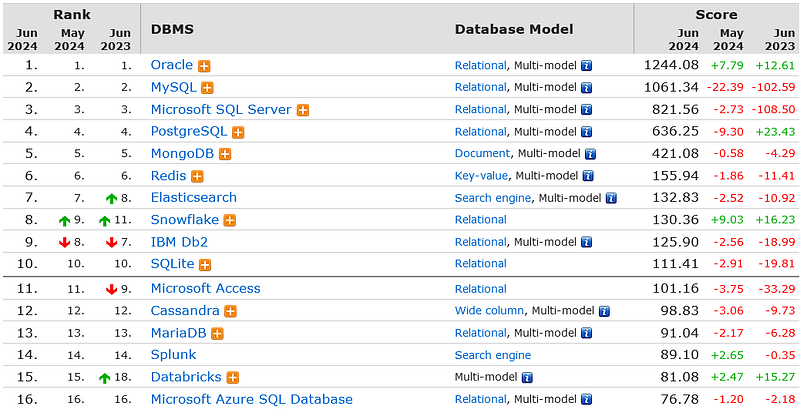
Task: Click the info icon in Databricks' Multi-model cell
Action: (x=527, y=378)
